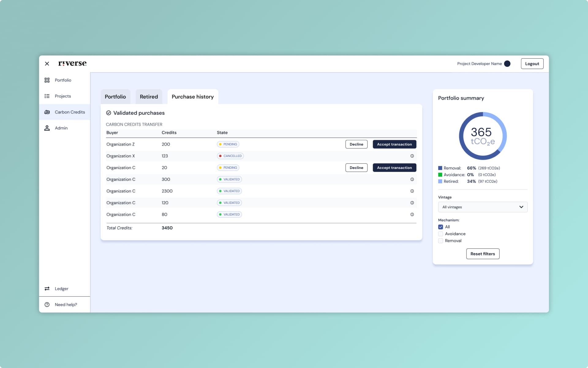Decline the Organization C 20 credits purchase

[x=356, y=168]
